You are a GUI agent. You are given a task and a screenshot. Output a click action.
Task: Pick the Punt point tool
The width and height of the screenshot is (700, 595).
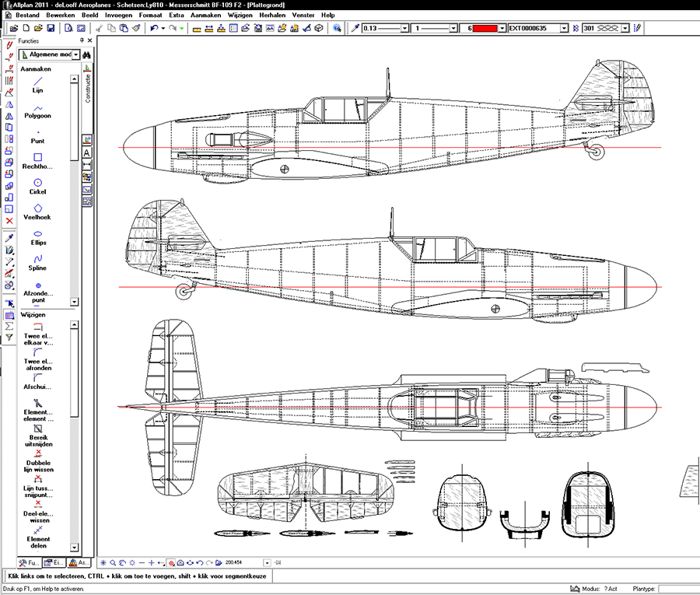37,137
